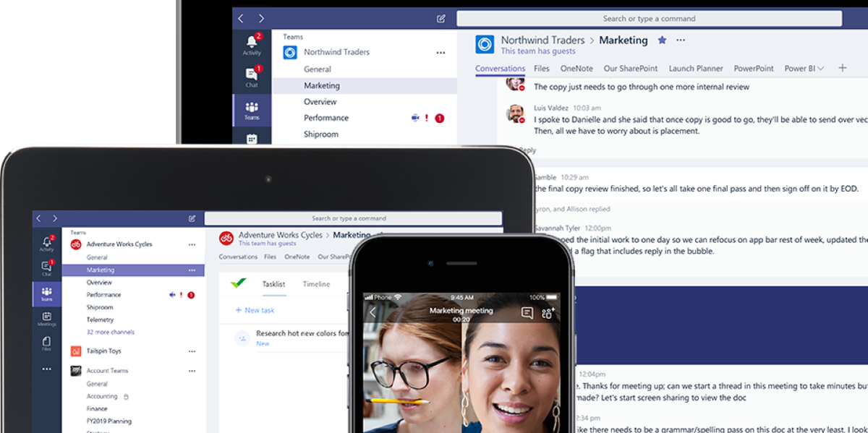Start new chat via desktop compose icon
868x433 pixels.
pos(441,19)
